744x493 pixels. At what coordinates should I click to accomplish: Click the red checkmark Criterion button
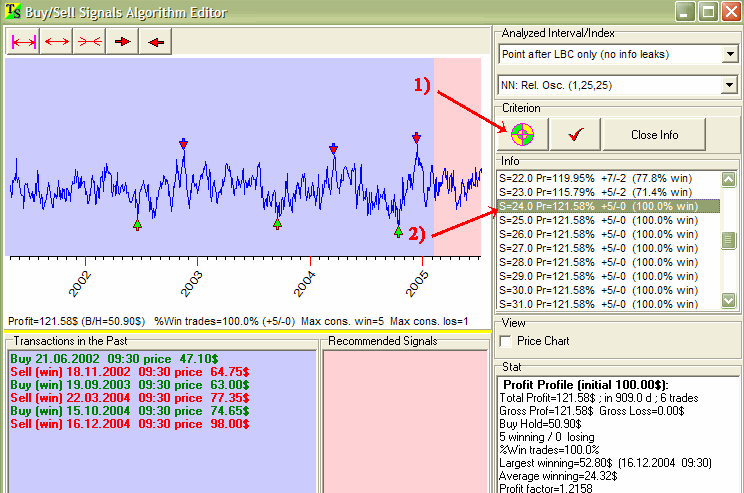tap(575, 135)
